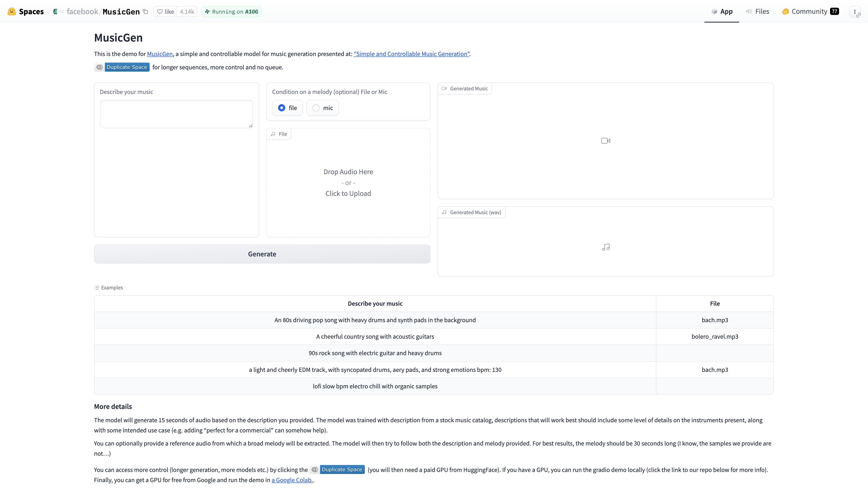
Task: Click the music note placeholder in wav output
Action: 606,247
